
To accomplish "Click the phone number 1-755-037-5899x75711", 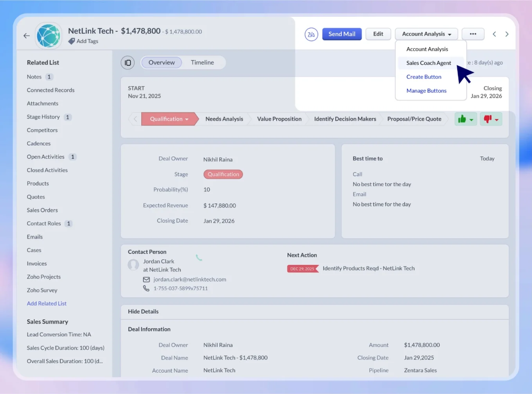I will click(181, 288).
